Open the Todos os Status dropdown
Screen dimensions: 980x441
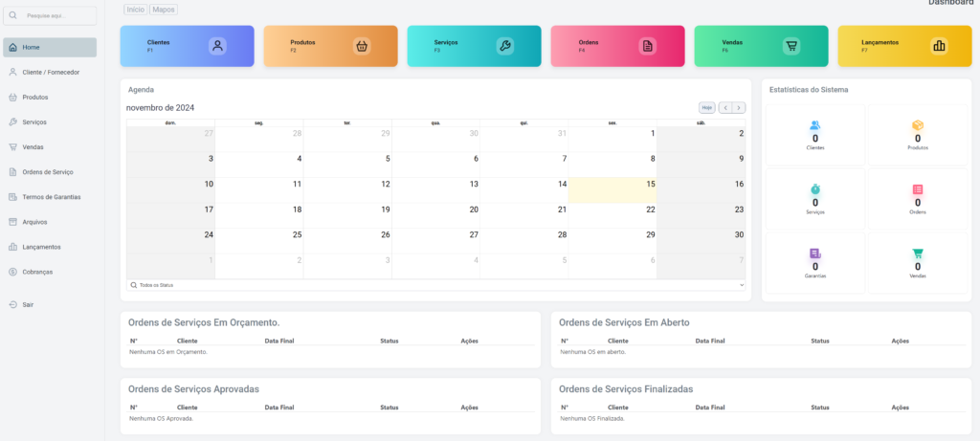coord(435,285)
